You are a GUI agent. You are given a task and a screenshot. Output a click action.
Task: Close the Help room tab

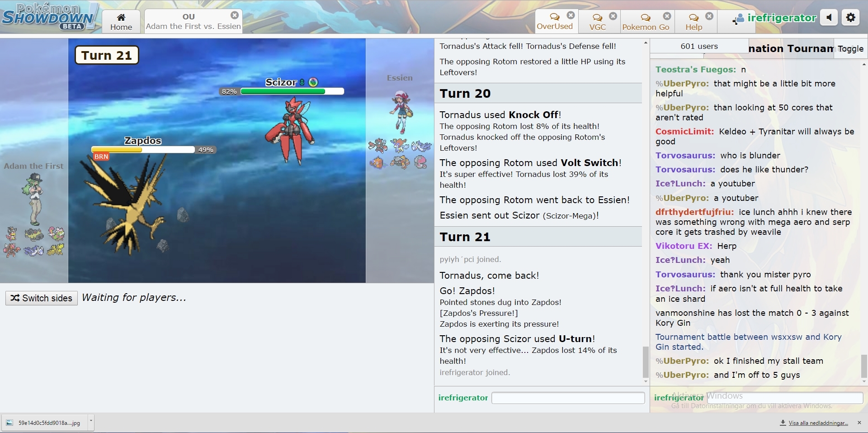[709, 16]
